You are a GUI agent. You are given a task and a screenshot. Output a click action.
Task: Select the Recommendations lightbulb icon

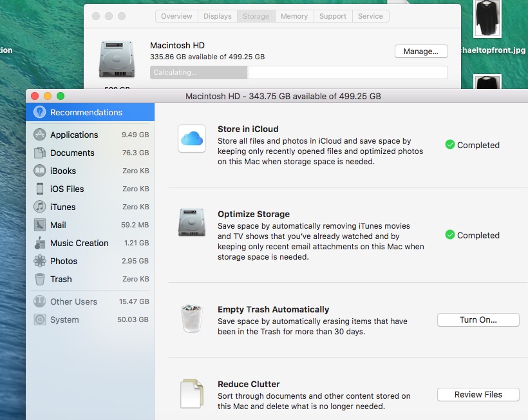pos(39,112)
